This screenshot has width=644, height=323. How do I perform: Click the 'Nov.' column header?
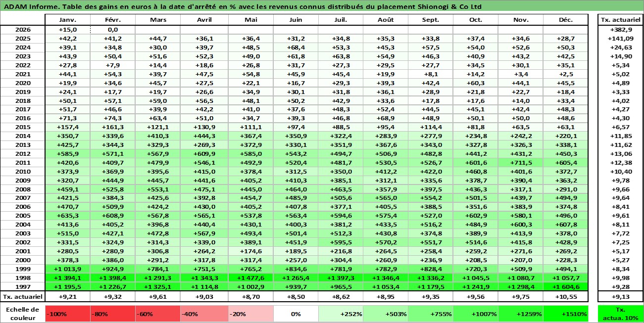point(521,20)
